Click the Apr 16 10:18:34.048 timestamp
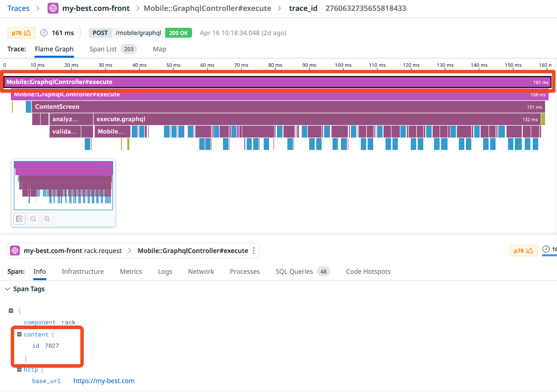The height and width of the screenshot is (392, 557). tap(230, 33)
